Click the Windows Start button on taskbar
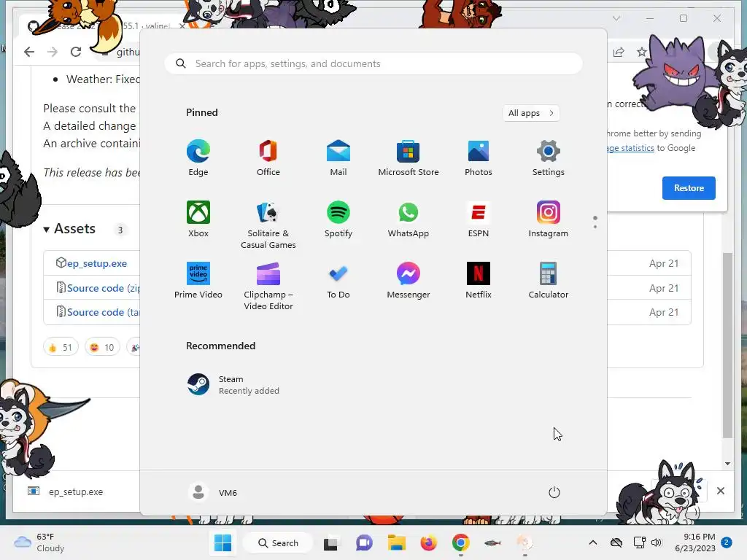Screen dimensions: 747x560 (x=222, y=542)
